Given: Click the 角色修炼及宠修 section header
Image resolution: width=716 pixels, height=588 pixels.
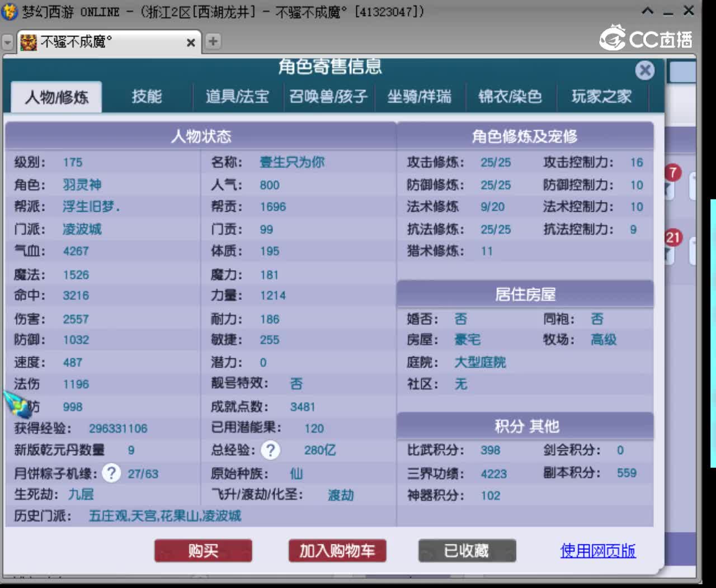Looking at the screenshot, I should click(x=525, y=136).
